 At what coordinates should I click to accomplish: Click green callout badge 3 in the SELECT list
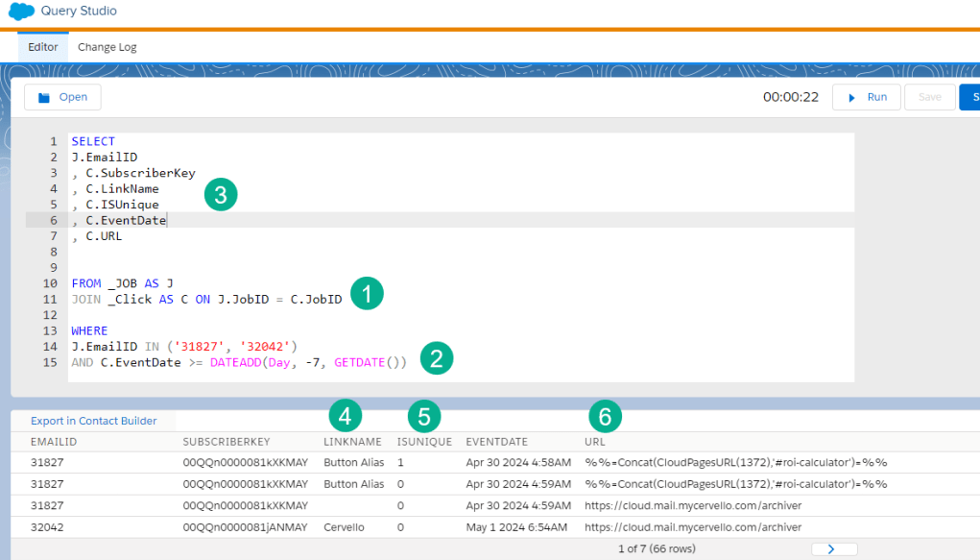click(x=220, y=193)
